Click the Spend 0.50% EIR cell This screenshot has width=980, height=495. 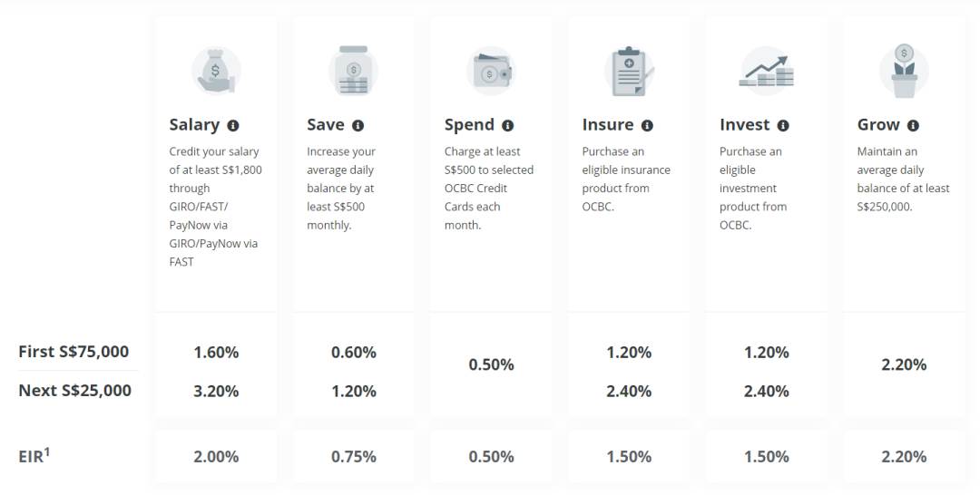(x=491, y=456)
